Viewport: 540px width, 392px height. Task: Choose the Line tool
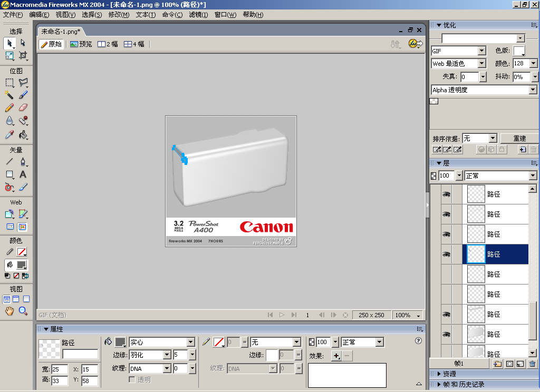[x=9, y=161]
